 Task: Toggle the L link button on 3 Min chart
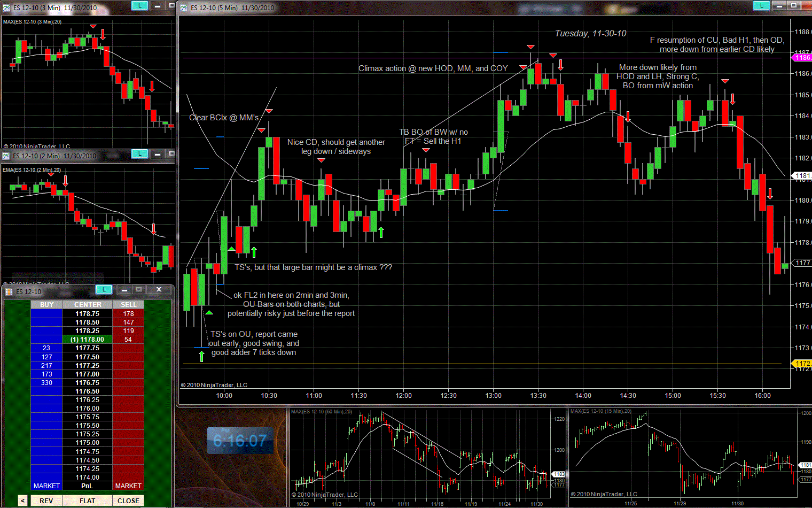click(139, 5)
